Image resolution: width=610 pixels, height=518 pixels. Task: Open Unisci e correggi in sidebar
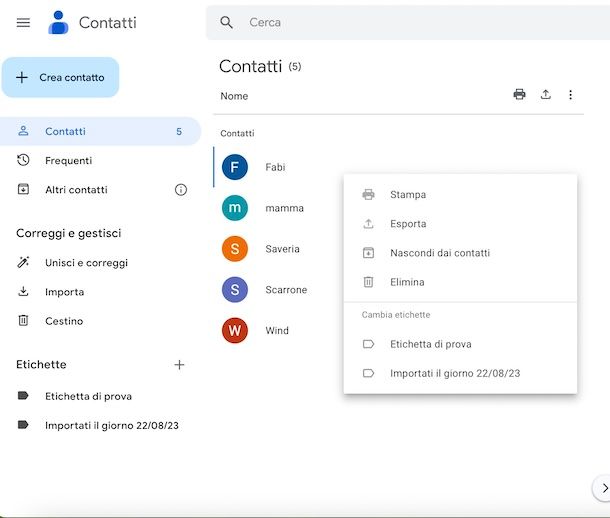pos(86,263)
